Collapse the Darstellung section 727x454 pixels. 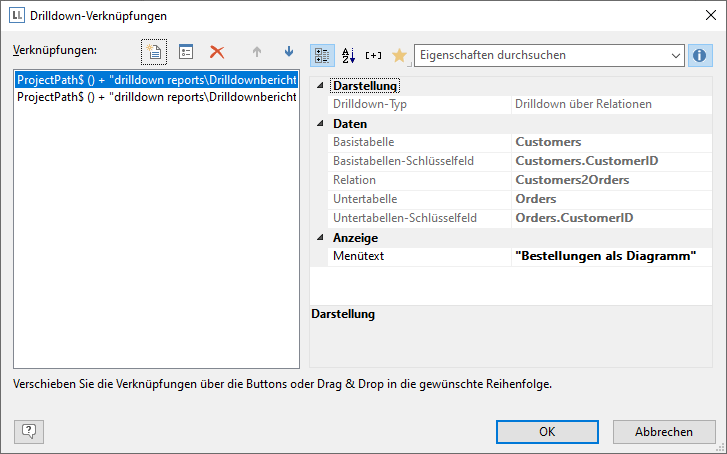tap(320, 86)
